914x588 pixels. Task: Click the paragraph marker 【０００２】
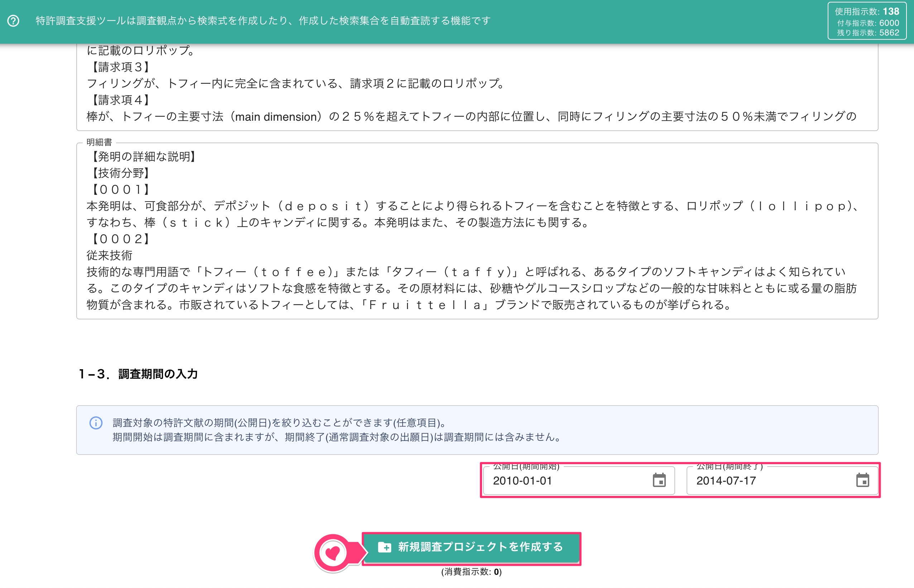[x=120, y=239]
